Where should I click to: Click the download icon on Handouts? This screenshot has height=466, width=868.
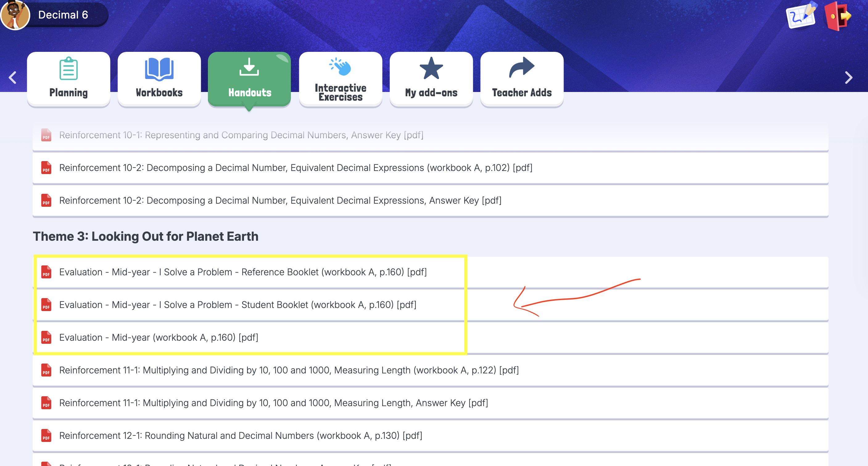point(249,67)
